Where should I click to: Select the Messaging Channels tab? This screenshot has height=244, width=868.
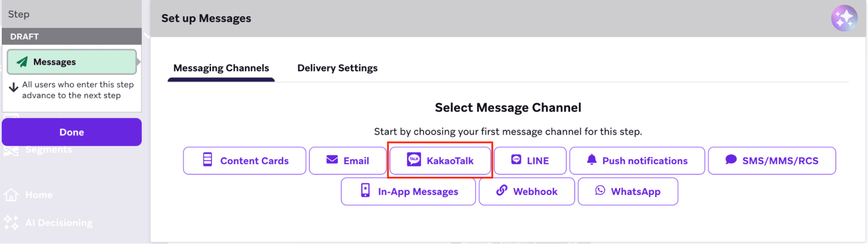pyautogui.click(x=221, y=68)
